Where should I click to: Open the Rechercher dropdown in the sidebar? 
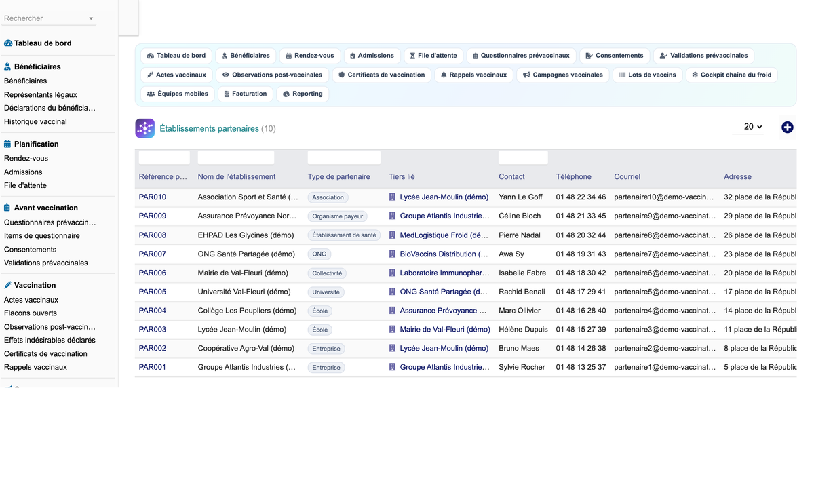tap(49, 18)
